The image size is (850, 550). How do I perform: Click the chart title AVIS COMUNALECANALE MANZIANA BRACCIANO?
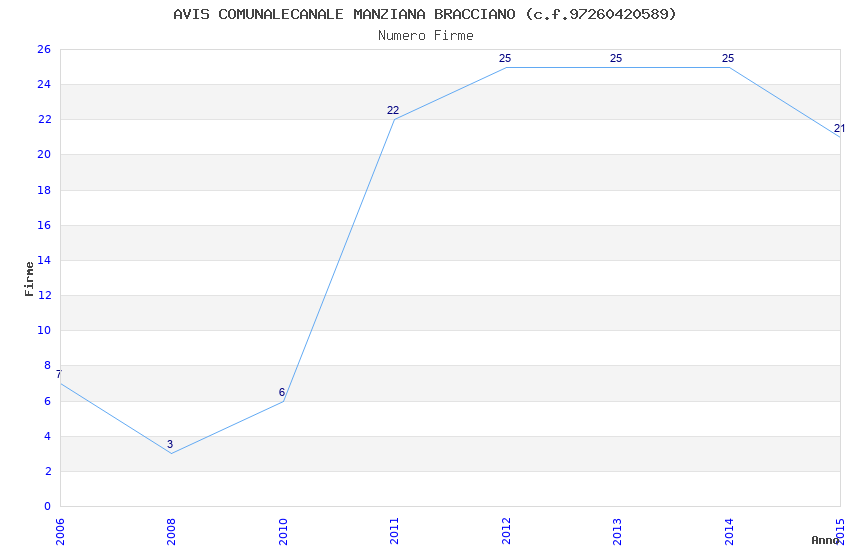(424, 14)
